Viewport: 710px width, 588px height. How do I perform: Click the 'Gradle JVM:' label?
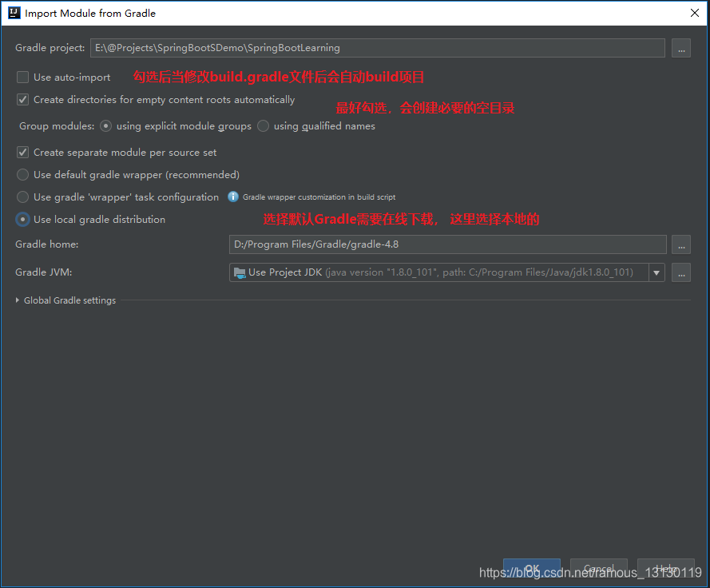tap(43, 272)
